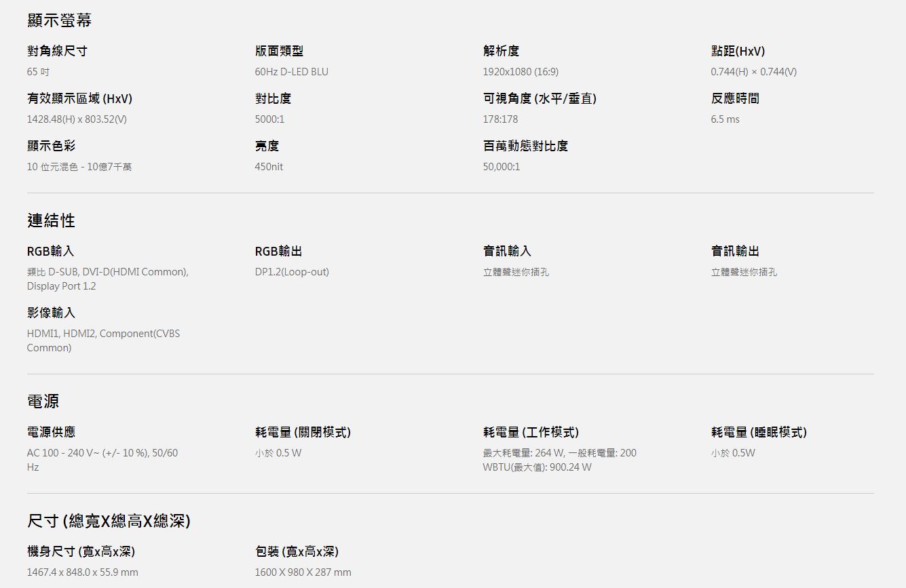Click the 點距(HxV) label

[x=738, y=51]
